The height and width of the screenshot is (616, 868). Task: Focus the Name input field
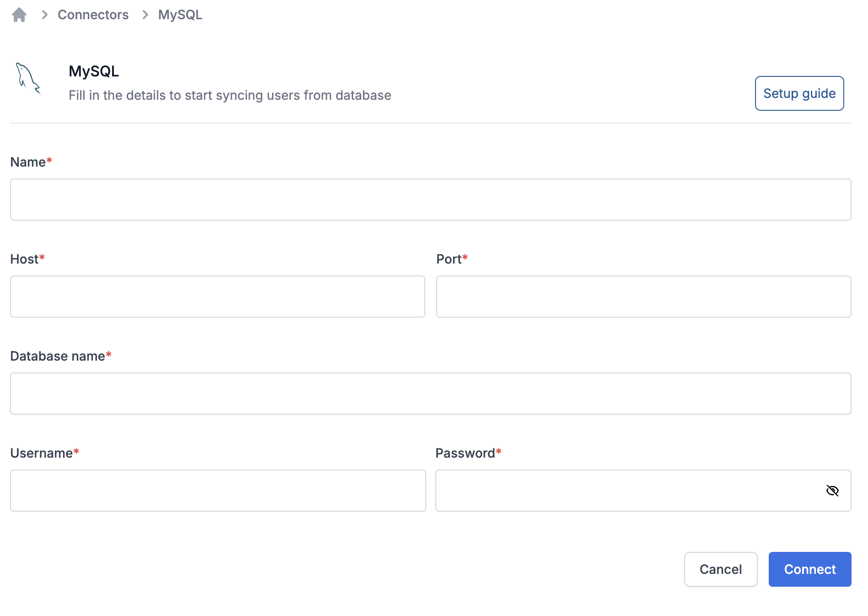[x=430, y=200]
